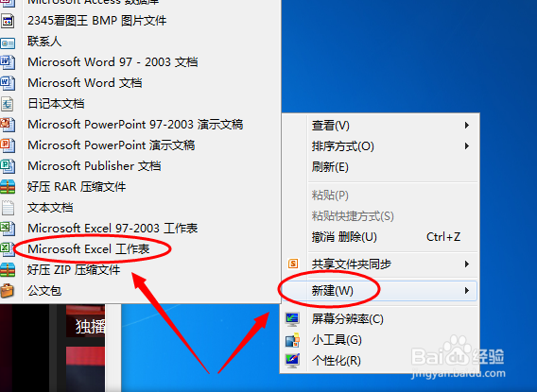Viewport: 537px width, 392px height.
Task: Click the 小工具 gadgets icon
Action: coord(292,340)
